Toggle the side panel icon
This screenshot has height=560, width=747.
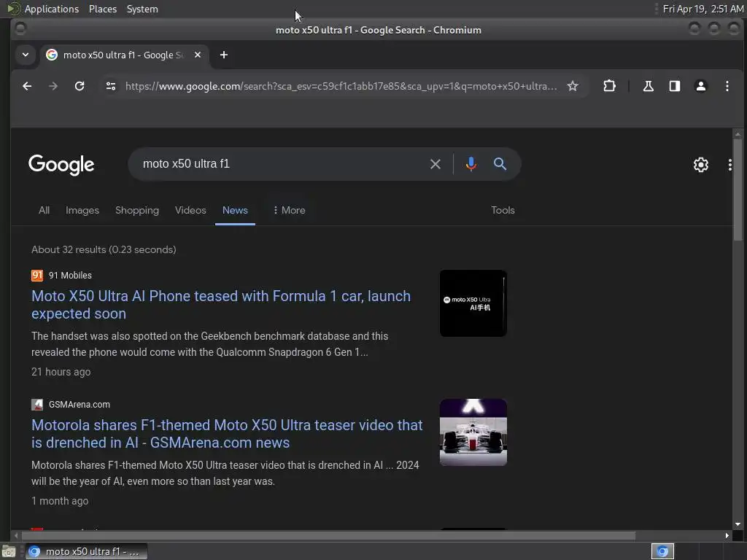pos(674,86)
